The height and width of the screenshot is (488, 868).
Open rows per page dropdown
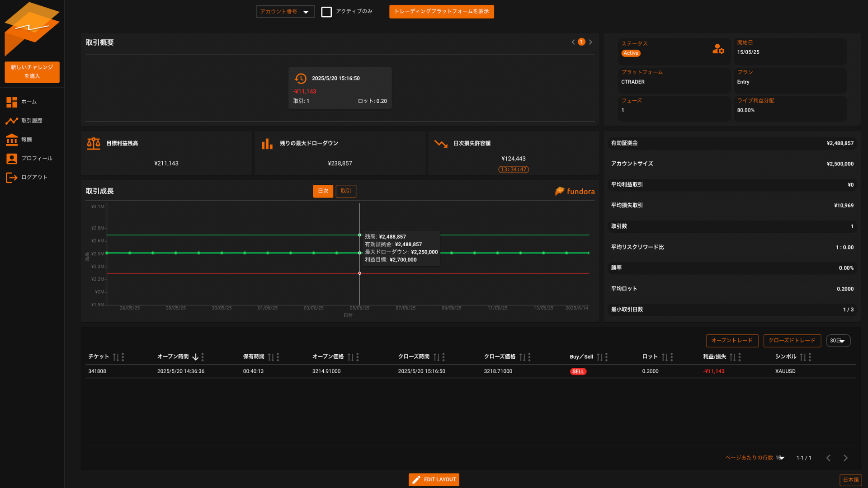(780, 458)
